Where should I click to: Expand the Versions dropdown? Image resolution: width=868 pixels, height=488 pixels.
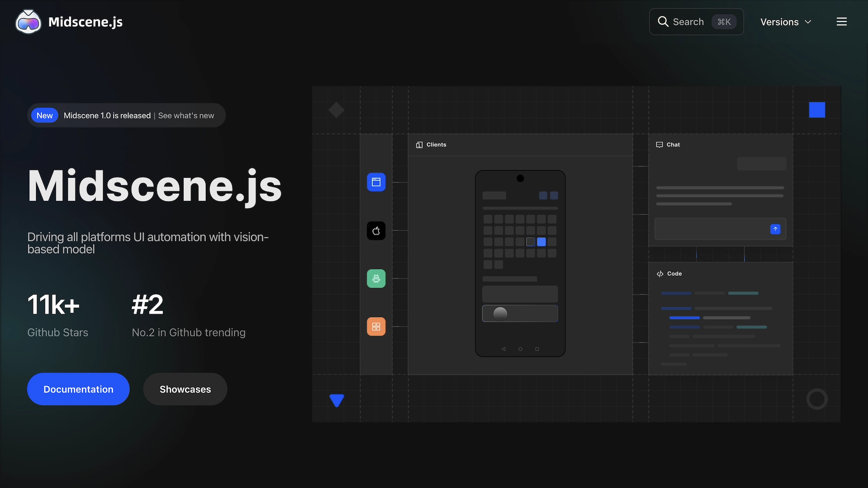pyautogui.click(x=786, y=22)
